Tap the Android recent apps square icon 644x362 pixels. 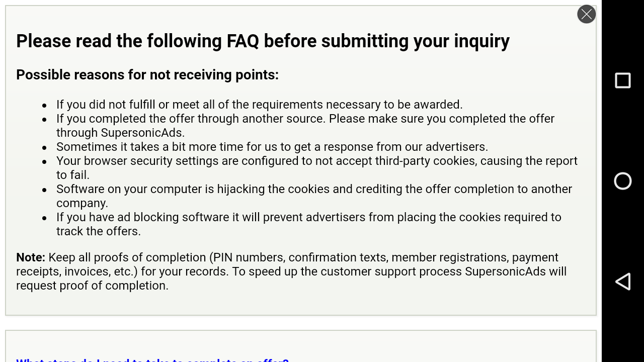(x=623, y=80)
